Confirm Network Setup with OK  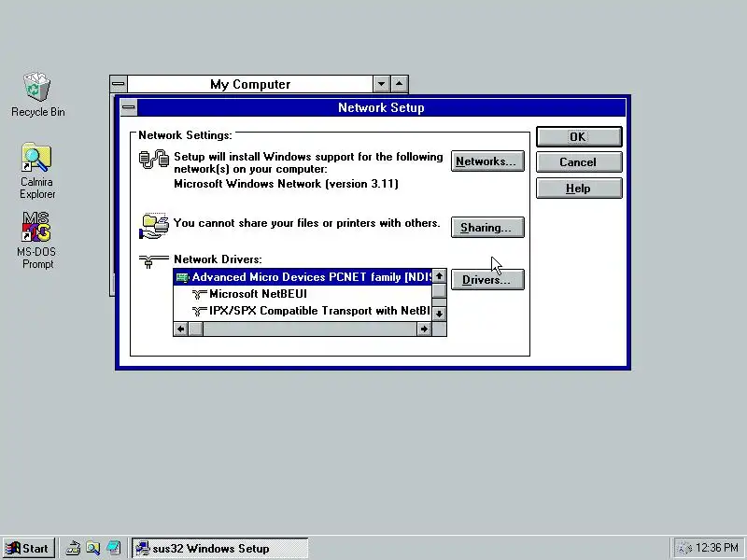(x=579, y=136)
